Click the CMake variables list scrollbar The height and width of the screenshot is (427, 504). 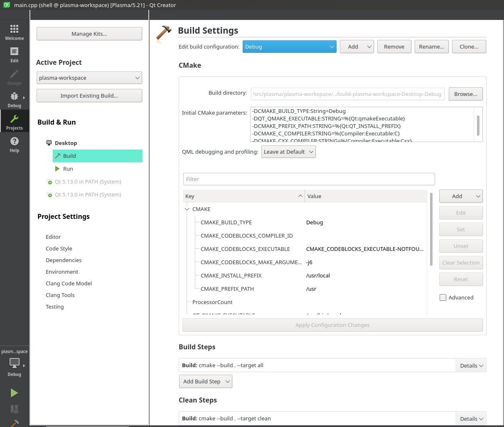click(431, 229)
